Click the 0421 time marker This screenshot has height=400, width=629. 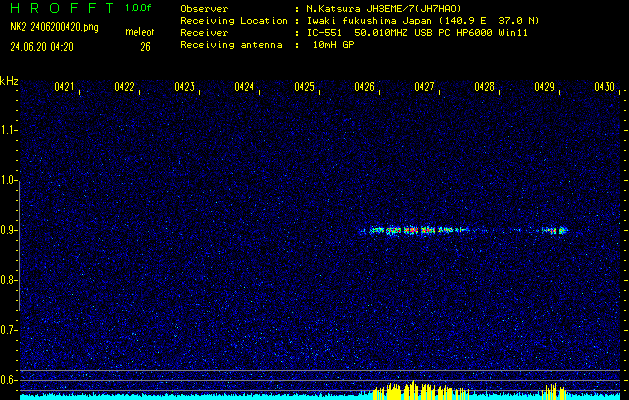tap(64, 87)
